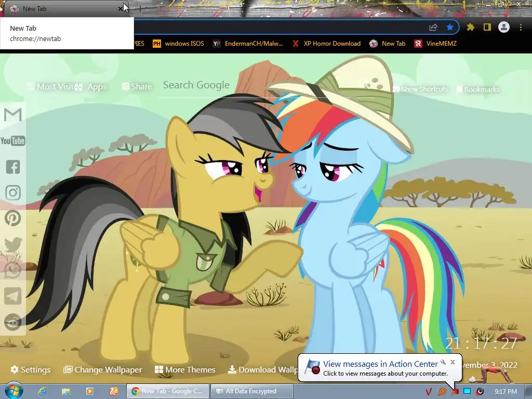Open Telegram sidebar icon
This screenshot has height=399, width=532.
[x=13, y=296]
